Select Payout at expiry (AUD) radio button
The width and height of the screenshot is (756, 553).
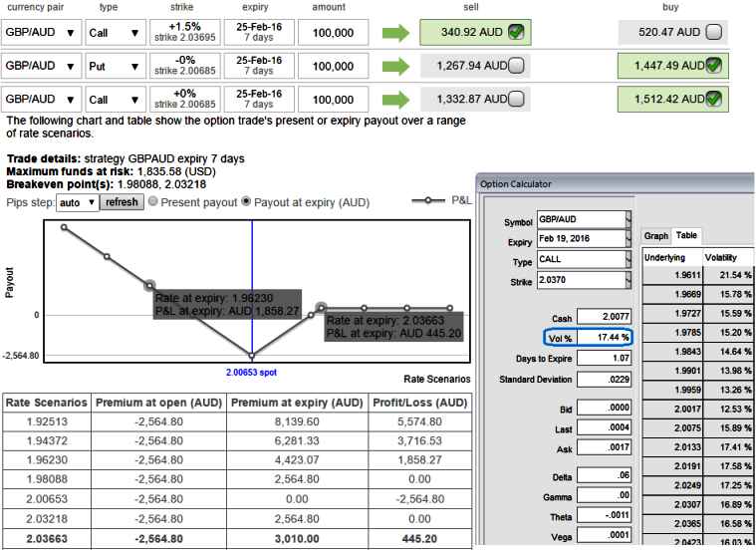(246, 201)
